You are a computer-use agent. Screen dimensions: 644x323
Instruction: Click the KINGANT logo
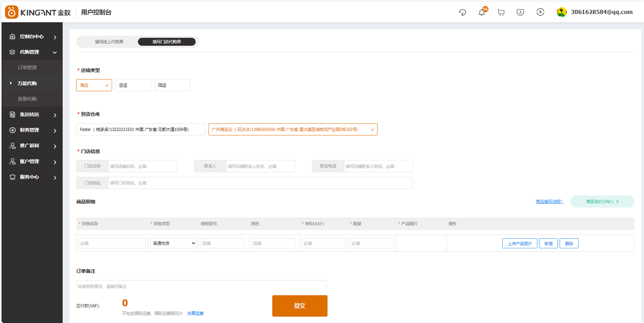(38, 12)
